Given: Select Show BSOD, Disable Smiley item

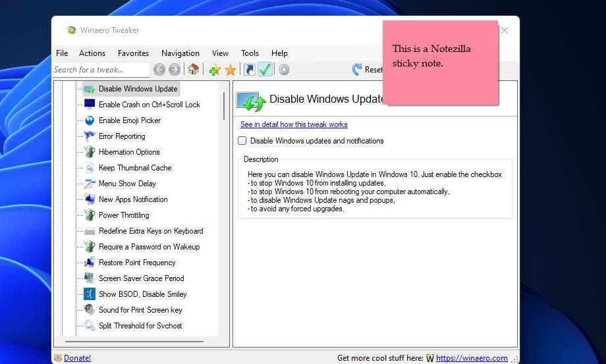Looking at the screenshot, I should (143, 294).
